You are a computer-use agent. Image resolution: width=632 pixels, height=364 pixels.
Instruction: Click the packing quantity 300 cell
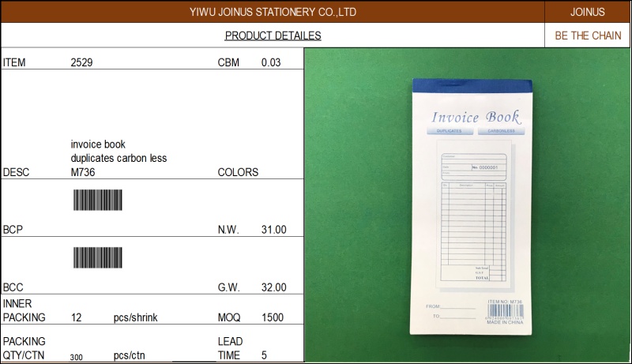click(x=76, y=357)
